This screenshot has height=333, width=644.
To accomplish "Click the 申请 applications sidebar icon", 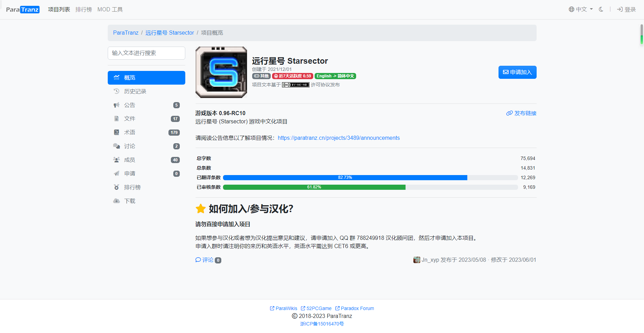I will point(117,173).
